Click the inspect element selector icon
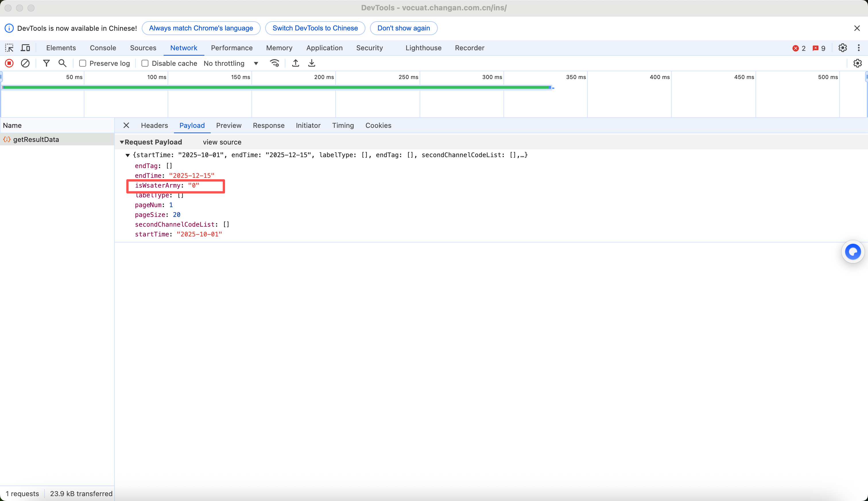This screenshot has width=868, height=501. click(9, 48)
